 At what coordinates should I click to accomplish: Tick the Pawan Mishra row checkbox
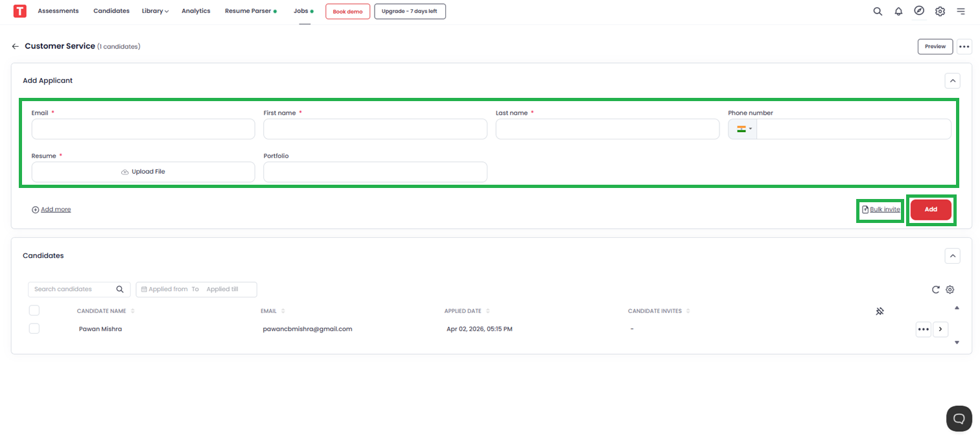(34, 329)
